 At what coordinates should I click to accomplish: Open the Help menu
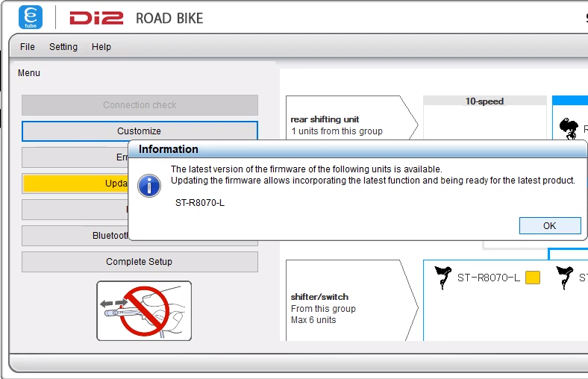(x=101, y=47)
